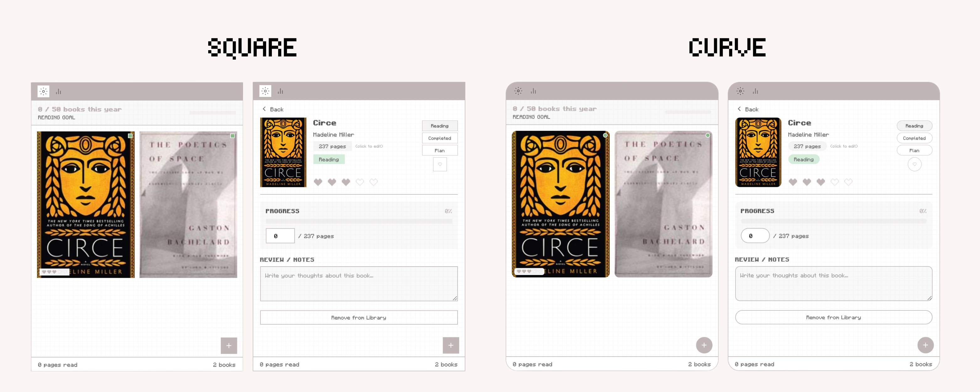Click '0 pages read' footer in curve library panel
The image size is (980, 392).
pyautogui.click(x=532, y=364)
